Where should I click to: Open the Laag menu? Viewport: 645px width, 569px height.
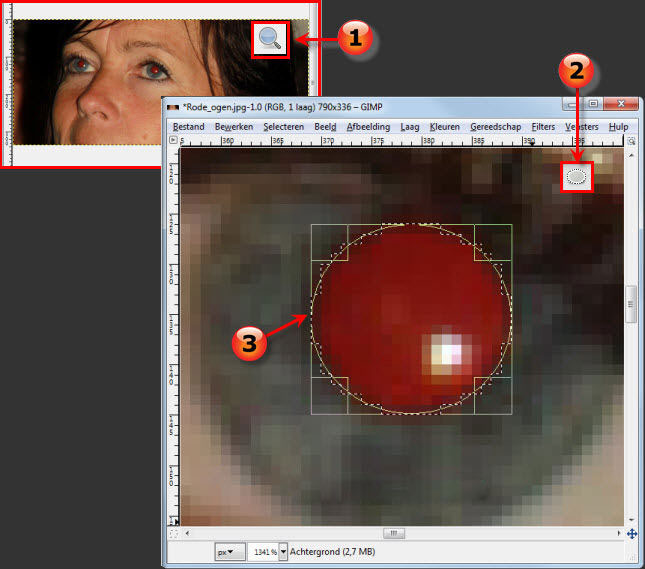click(x=410, y=127)
